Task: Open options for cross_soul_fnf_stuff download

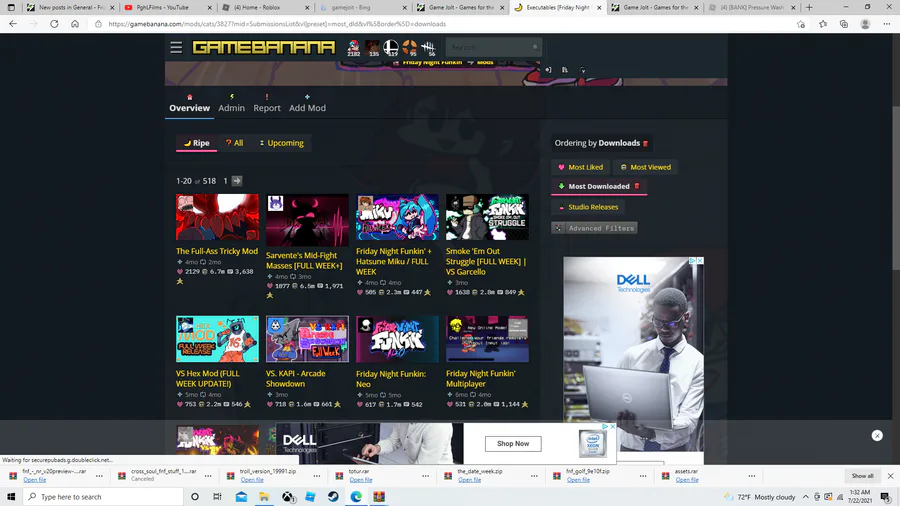Action: coord(208,476)
